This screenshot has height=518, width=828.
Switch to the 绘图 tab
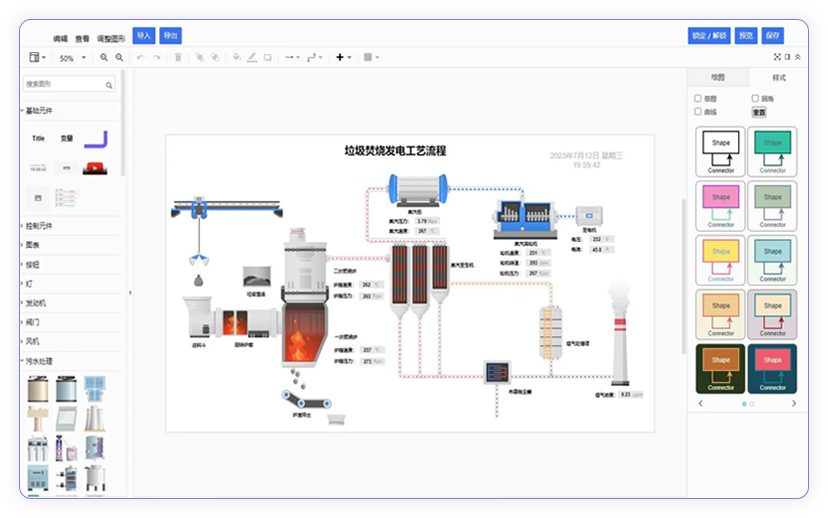click(x=717, y=77)
